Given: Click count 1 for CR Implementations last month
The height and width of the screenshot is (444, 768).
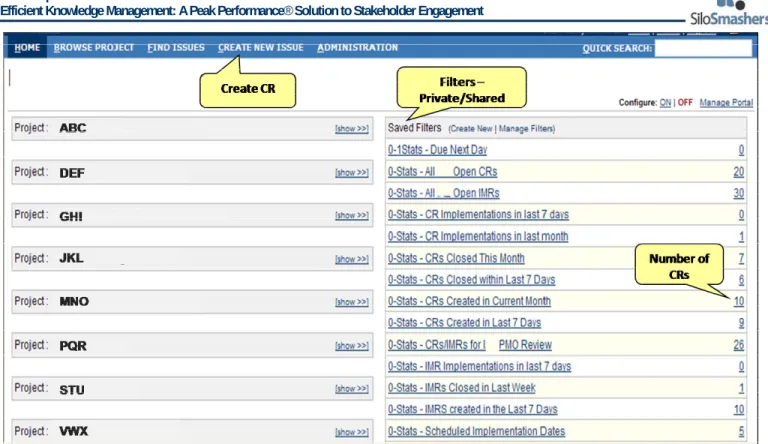Looking at the screenshot, I should tap(742, 237).
